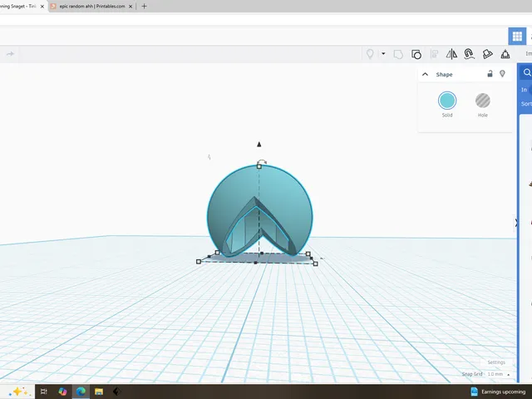Open the Earnings upcoming taskbar widget

(x=498, y=392)
